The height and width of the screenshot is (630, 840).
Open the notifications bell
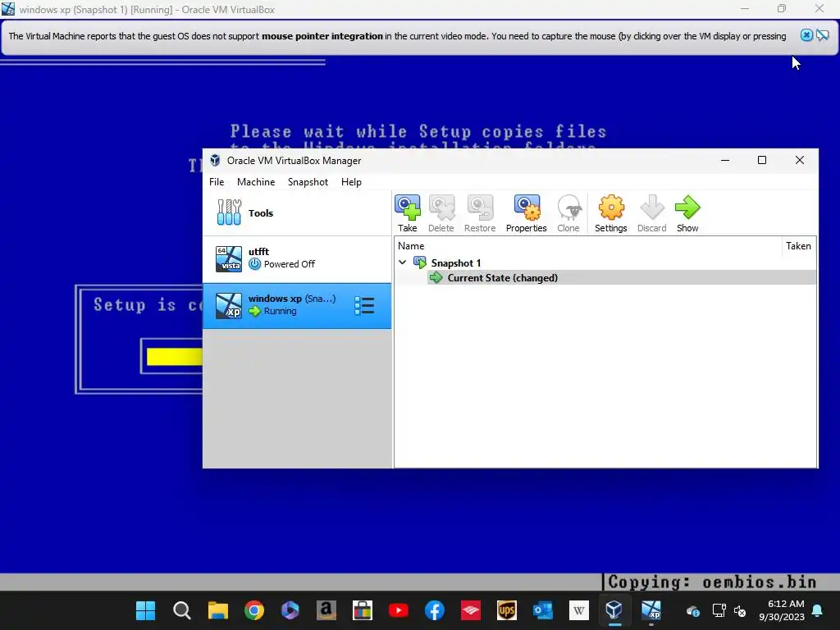[818, 610]
